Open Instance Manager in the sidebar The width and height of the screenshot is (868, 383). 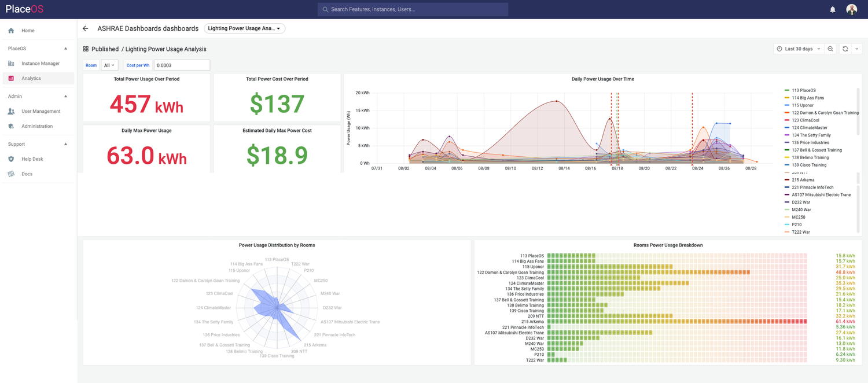point(38,64)
